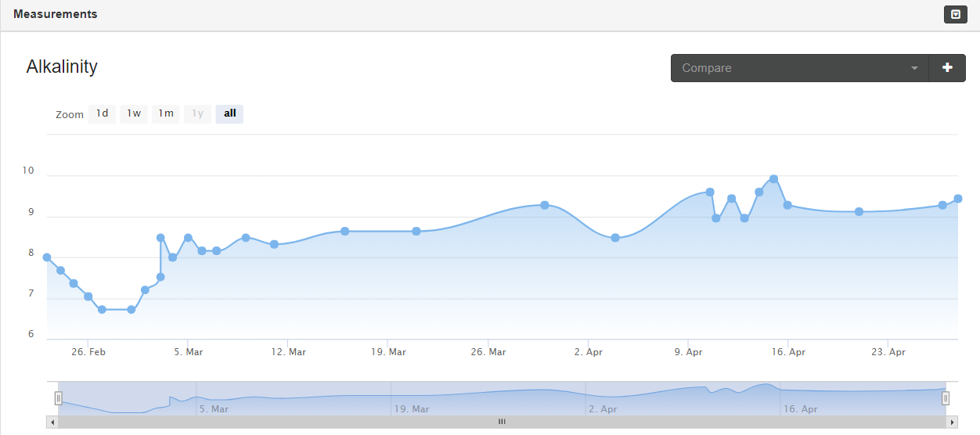Collapse the Measurements panel with the header icon
Image resolution: width=980 pixels, height=435 pixels.
pyautogui.click(x=956, y=14)
